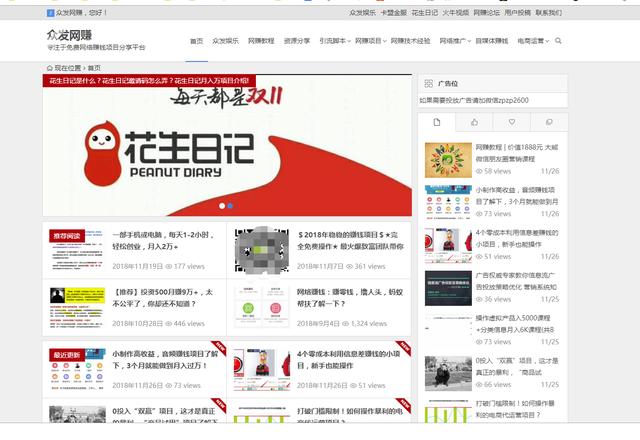Open article $2018年稳稳的赚钱项目$
The image size is (640, 440).
click(350, 240)
